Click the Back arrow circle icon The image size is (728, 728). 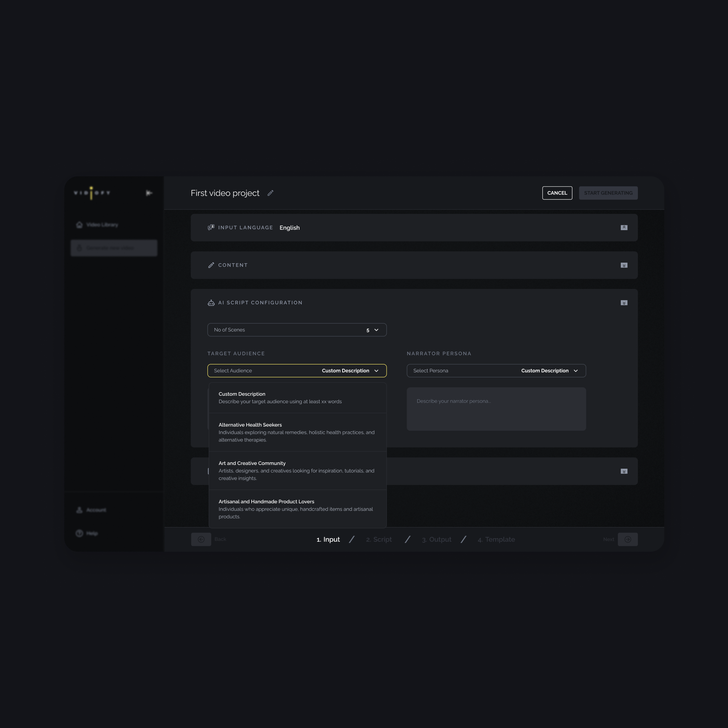tap(201, 539)
